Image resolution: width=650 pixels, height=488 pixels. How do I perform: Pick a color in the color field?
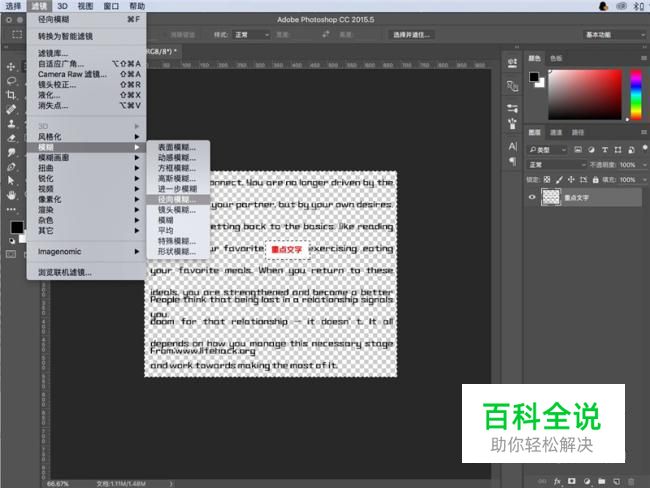585,95
